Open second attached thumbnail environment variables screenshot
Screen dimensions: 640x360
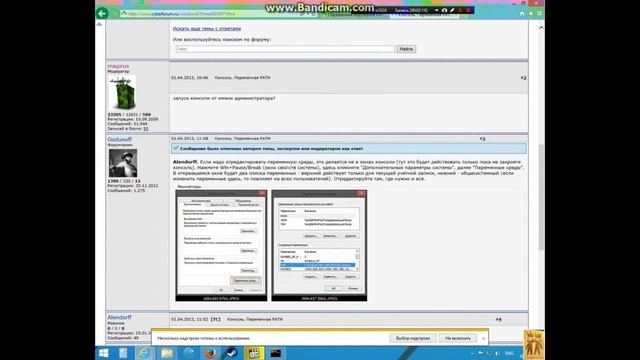[x=319, y=245]
